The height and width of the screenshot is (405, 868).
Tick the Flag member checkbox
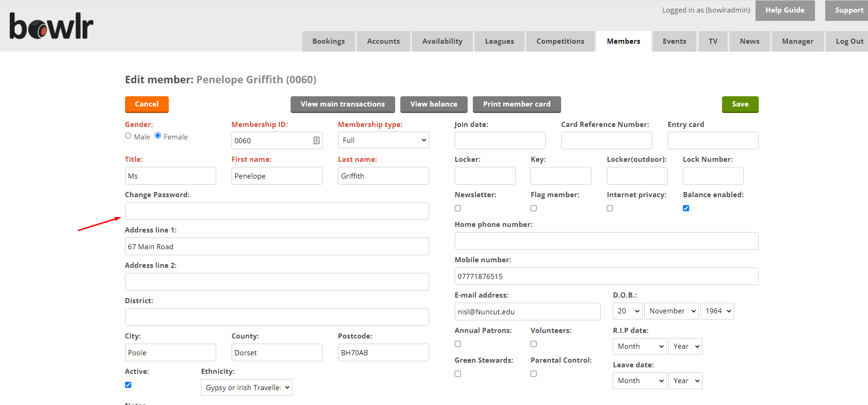tap(534, 208)
